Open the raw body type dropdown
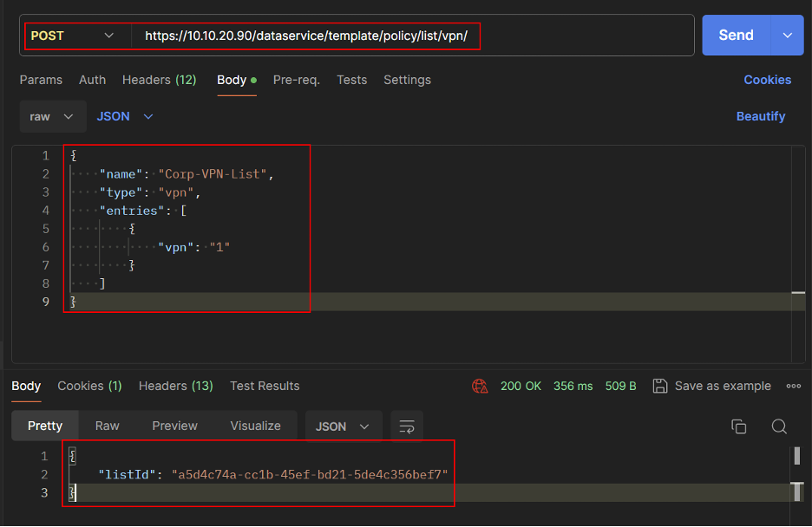This screenshot has height=527, width=812. coord(52,116)
